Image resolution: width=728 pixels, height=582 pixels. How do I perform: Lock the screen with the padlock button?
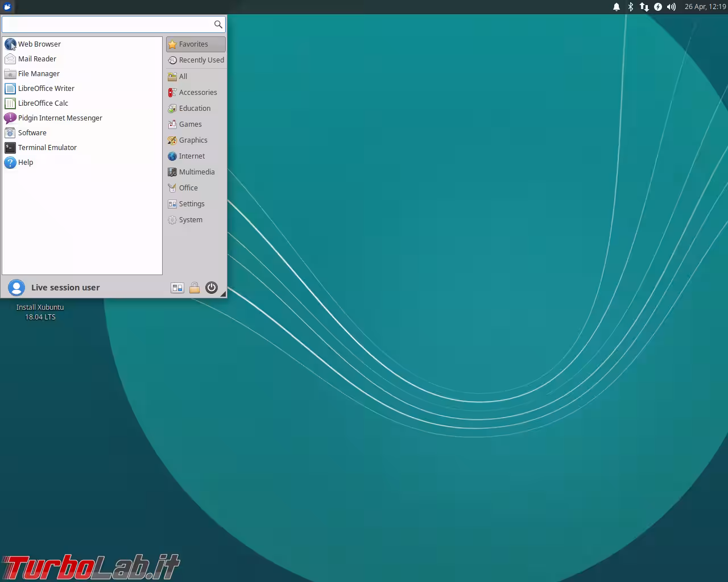tap(195, 288)
